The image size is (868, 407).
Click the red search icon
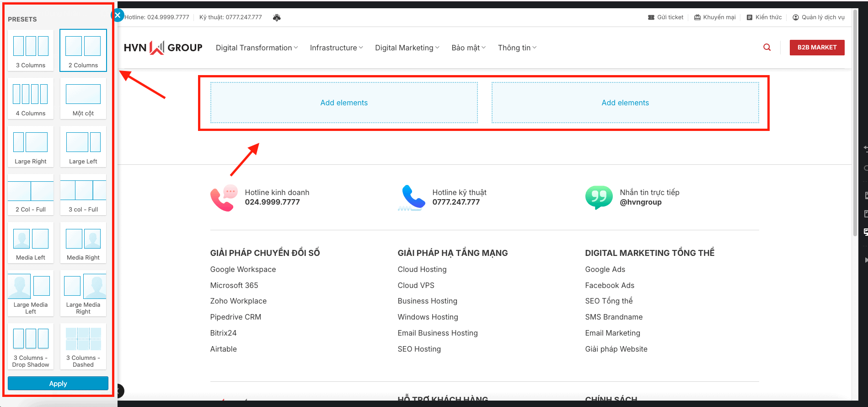click(767, 47)
